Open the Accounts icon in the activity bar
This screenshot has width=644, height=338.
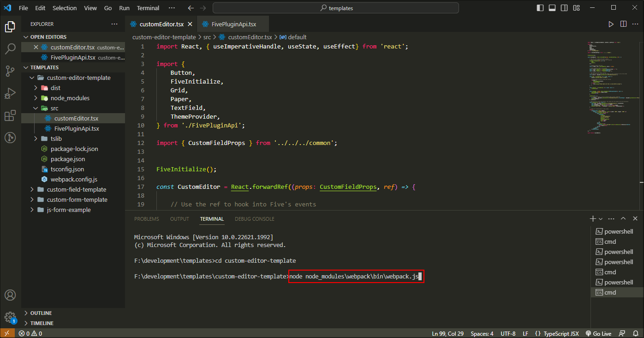tap(10, 295)
